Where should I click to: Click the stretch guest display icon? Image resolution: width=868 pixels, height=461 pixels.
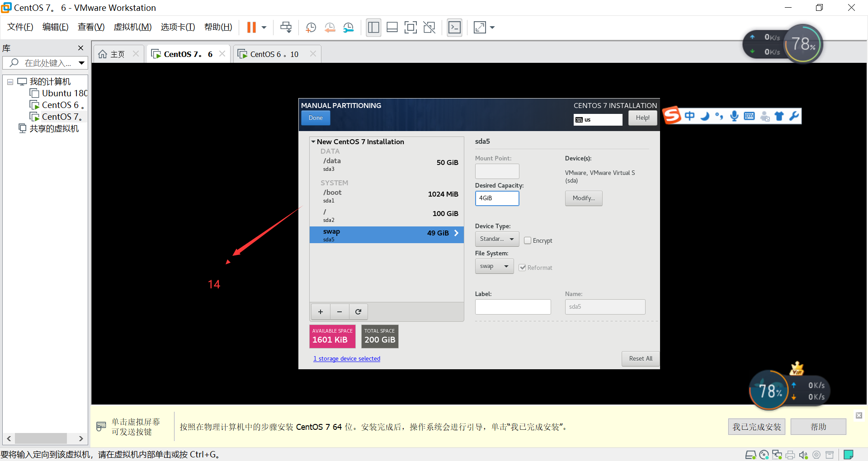[x=480, y=28]
